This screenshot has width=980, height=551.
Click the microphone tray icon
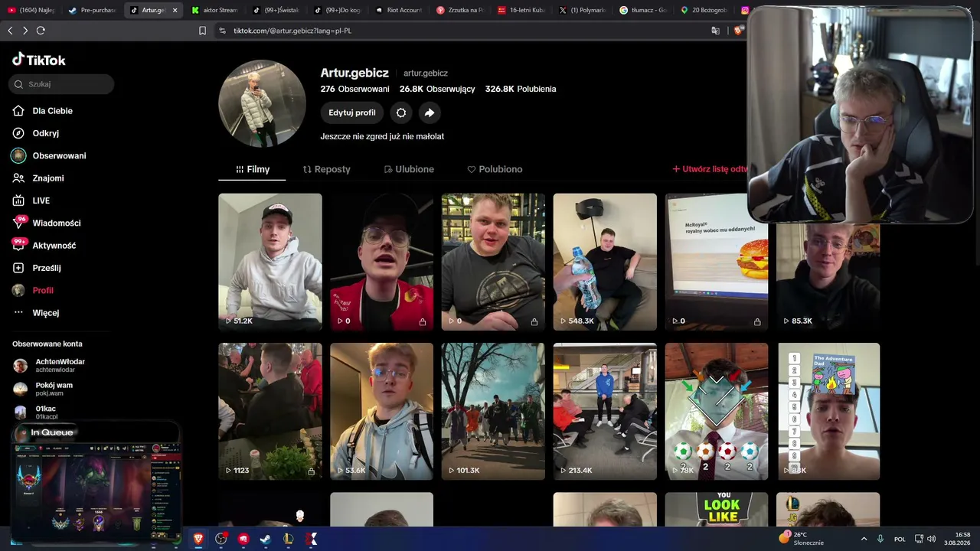coord(881,539)
